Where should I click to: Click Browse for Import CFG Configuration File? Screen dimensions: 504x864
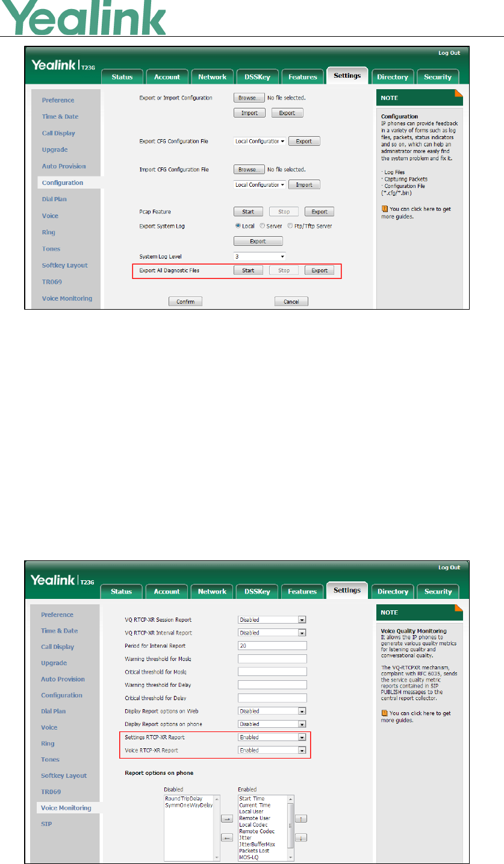pos(249,170)
